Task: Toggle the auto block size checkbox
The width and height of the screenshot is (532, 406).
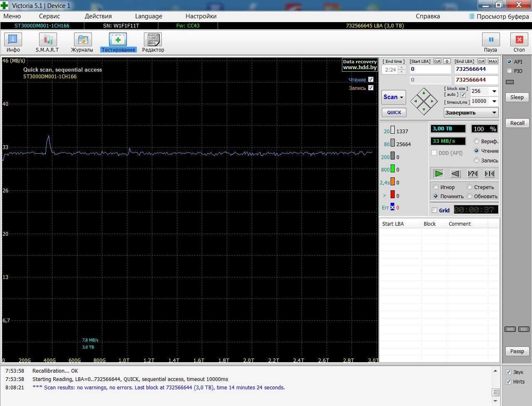Action: pos(463,95)
